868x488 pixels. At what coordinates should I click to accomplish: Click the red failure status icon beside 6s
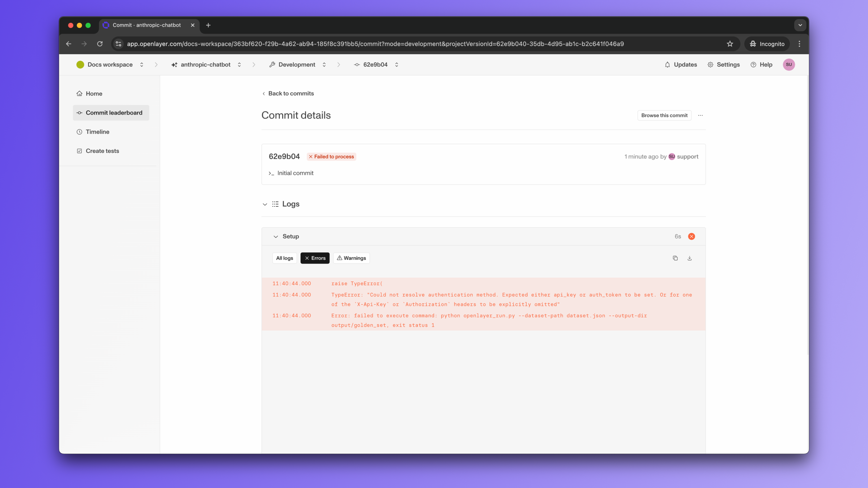692,236
